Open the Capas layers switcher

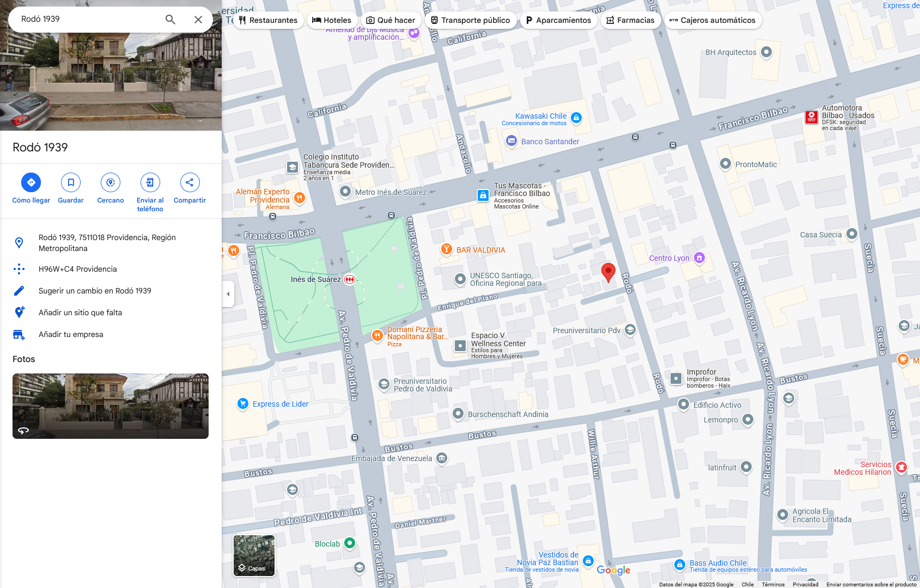pyautogui.click(x=254, y=555)
